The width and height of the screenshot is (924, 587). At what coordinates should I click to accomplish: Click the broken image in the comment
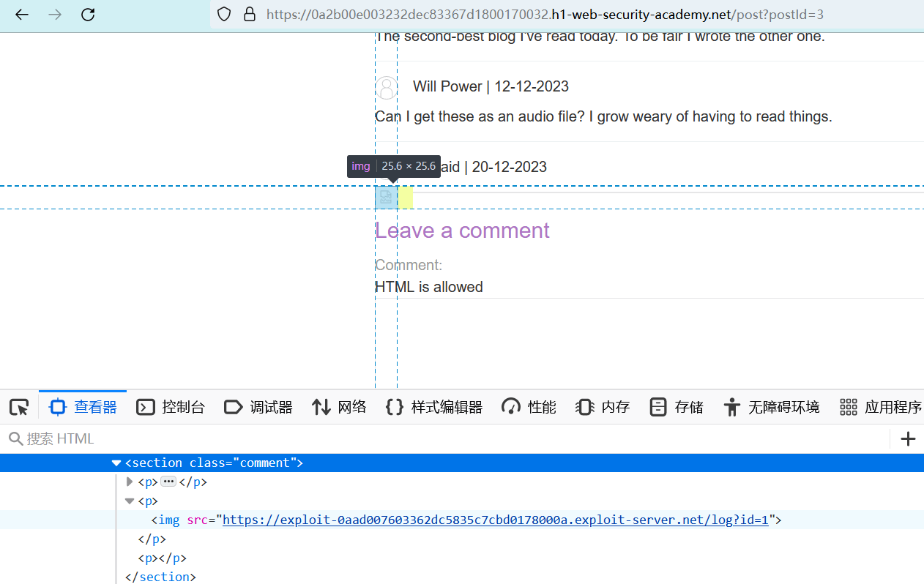click(386, 197)
